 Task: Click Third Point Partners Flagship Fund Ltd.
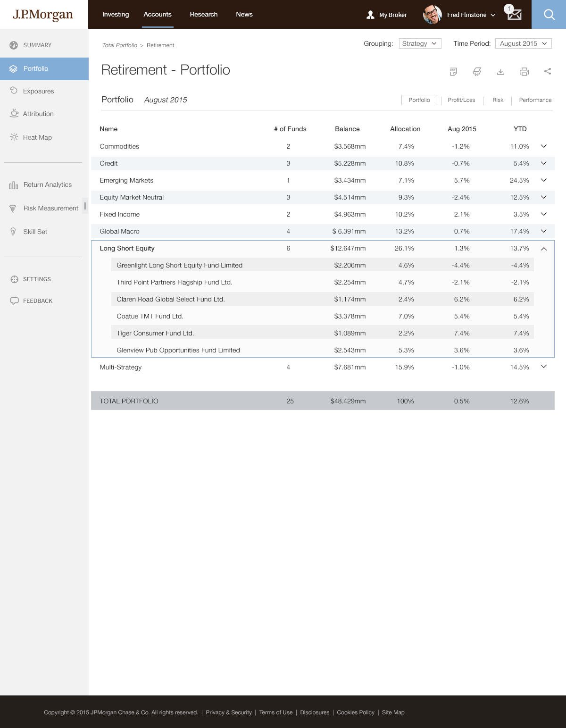click(175, 282)
